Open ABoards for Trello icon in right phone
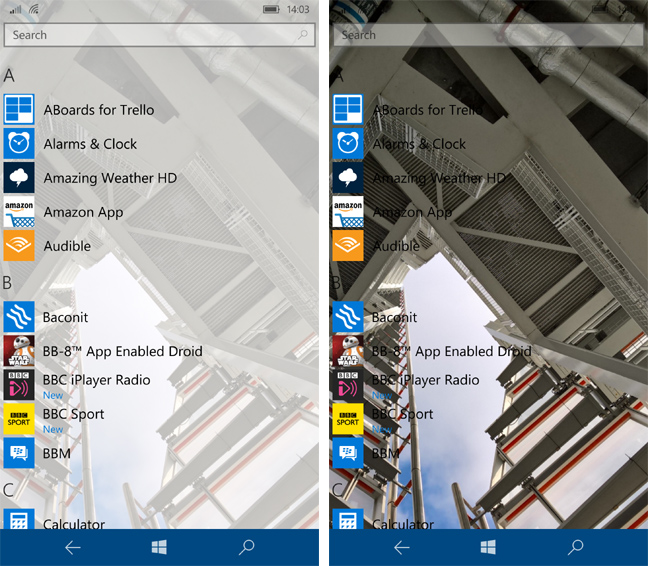Screen dimensions: 648x566 pos(348,109)
